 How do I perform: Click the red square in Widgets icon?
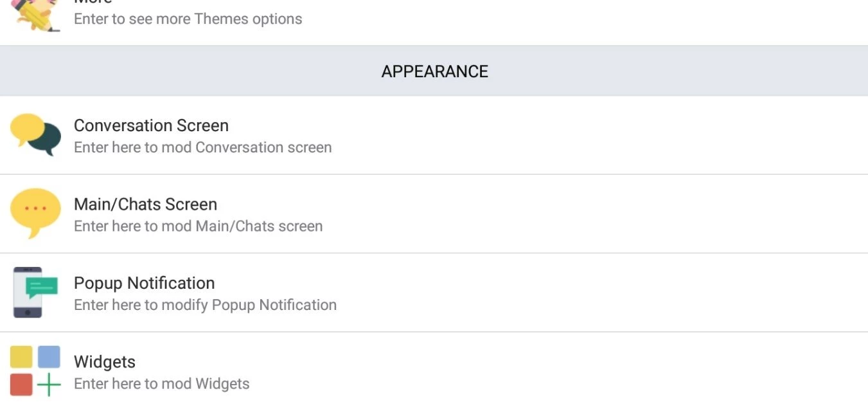[x=21, y=385]
